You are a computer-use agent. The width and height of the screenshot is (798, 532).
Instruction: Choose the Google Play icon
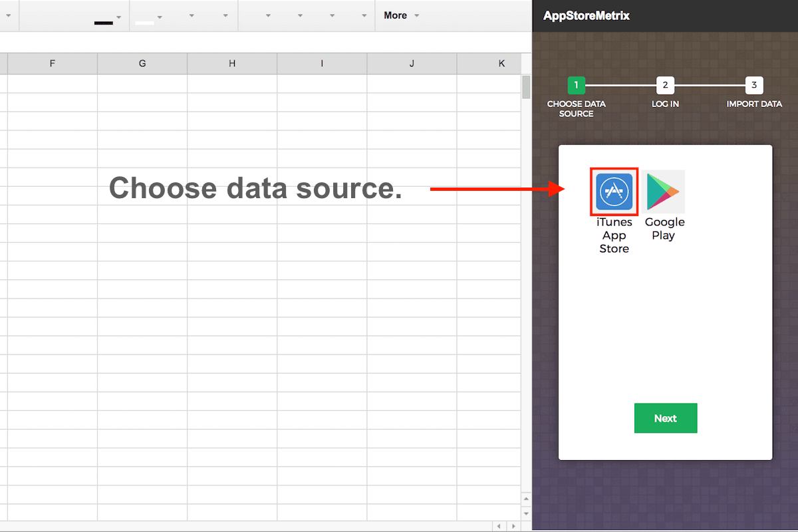(x=664, y=192)
